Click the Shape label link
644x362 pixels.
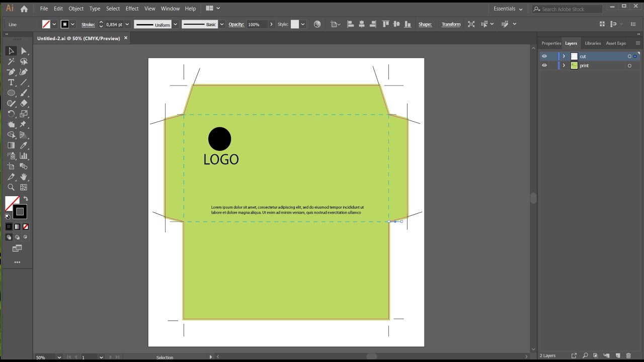(x=425, y=24)
